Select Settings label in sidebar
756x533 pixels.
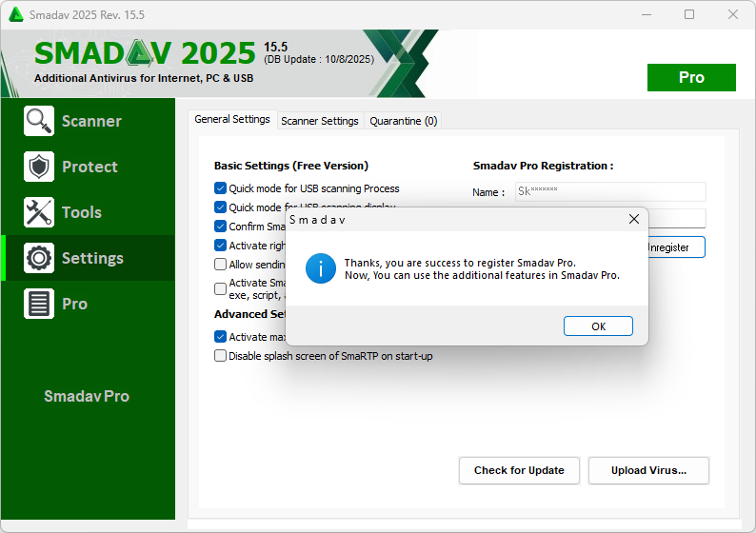pos(92,258)
